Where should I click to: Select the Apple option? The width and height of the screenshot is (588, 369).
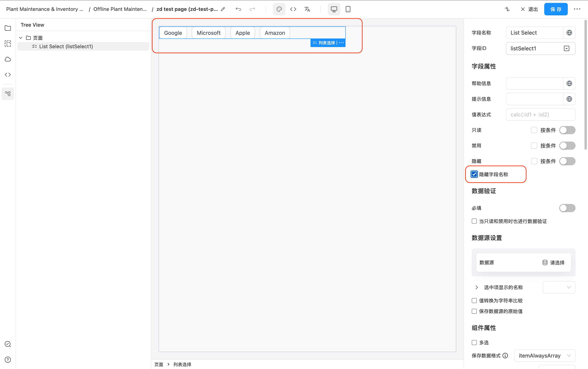coord(243,33)
